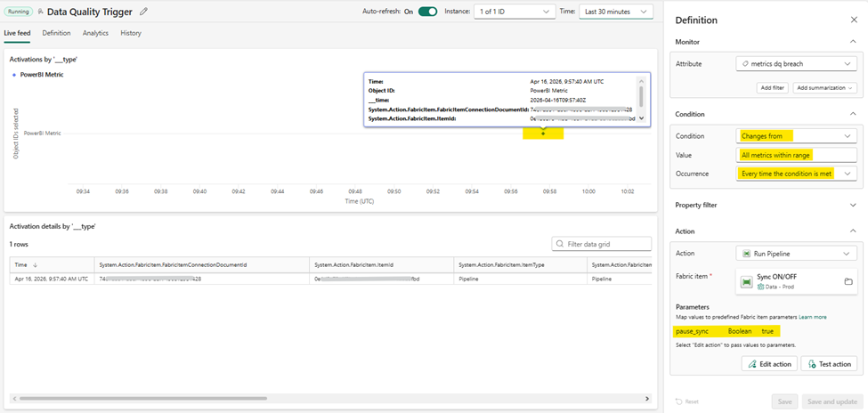The width and height of the screenshot is (868, 413).
Task: Click the pencil icon to rename Data Quality Trigger
Action: click(x=144, y=11)
